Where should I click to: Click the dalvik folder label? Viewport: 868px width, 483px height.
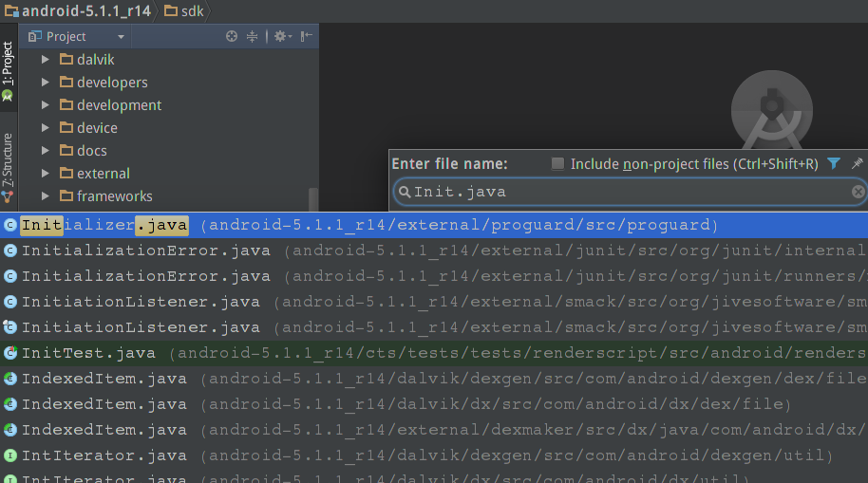coord(96,59)
